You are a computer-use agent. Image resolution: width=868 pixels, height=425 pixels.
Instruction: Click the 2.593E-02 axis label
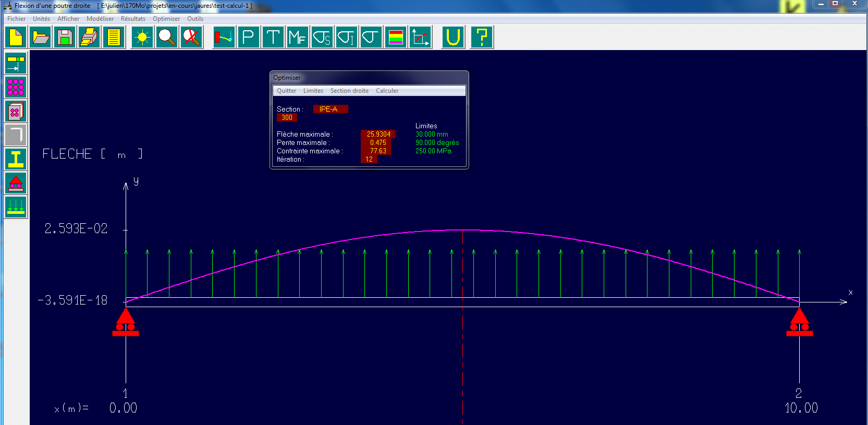click(76, 228)
